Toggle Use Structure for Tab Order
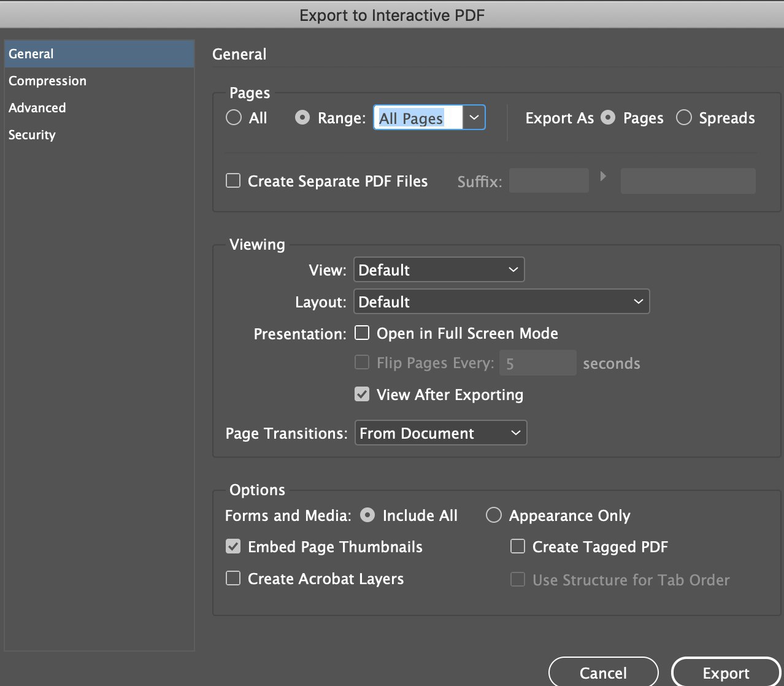The width and height of the screenshot is (784, 686). (x=518, y=579)
